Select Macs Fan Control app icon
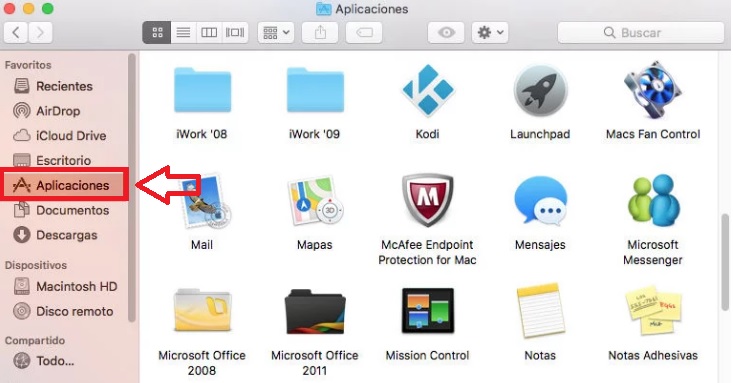 (653, 90)
